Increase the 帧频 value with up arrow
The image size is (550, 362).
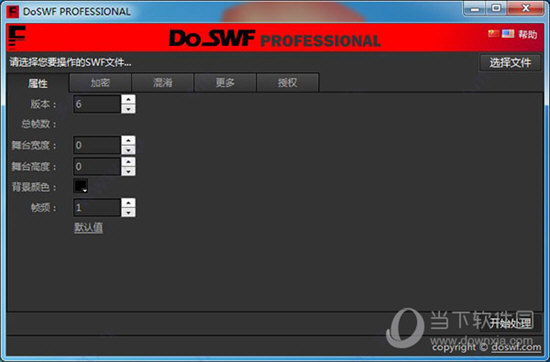[128, 203]
